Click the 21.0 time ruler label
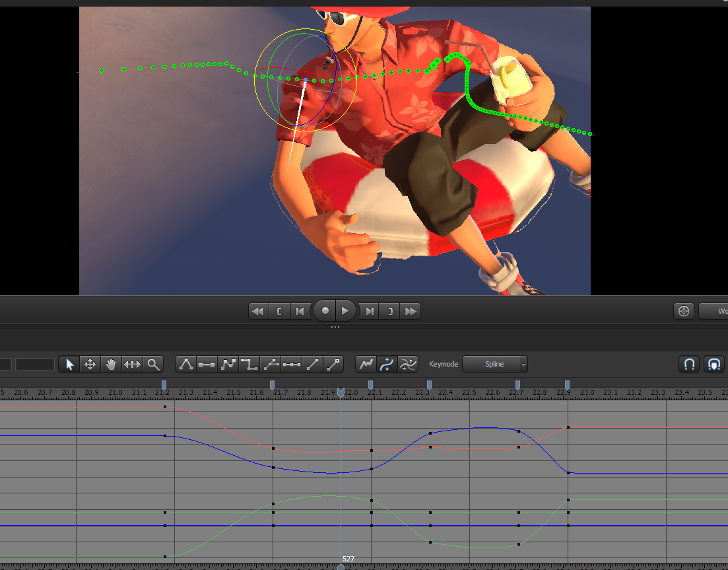The image size is (728, 570). [x=115, y=392]
